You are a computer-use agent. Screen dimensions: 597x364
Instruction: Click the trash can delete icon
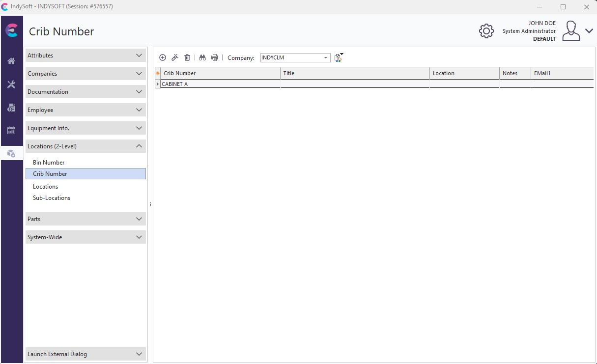tap(187, 57)
